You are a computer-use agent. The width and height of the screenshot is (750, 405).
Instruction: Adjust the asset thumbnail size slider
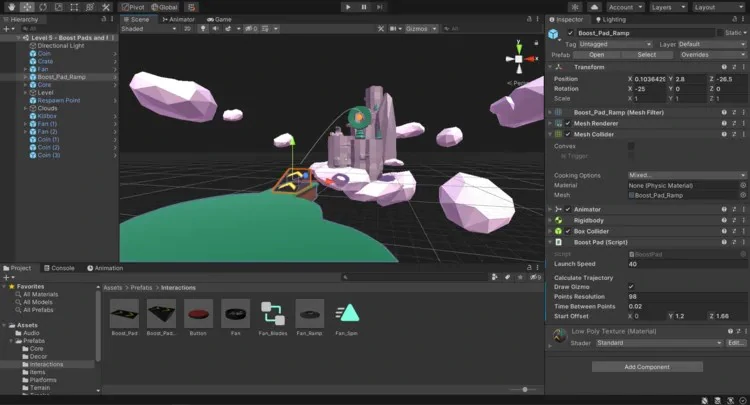tap(524, 389)
